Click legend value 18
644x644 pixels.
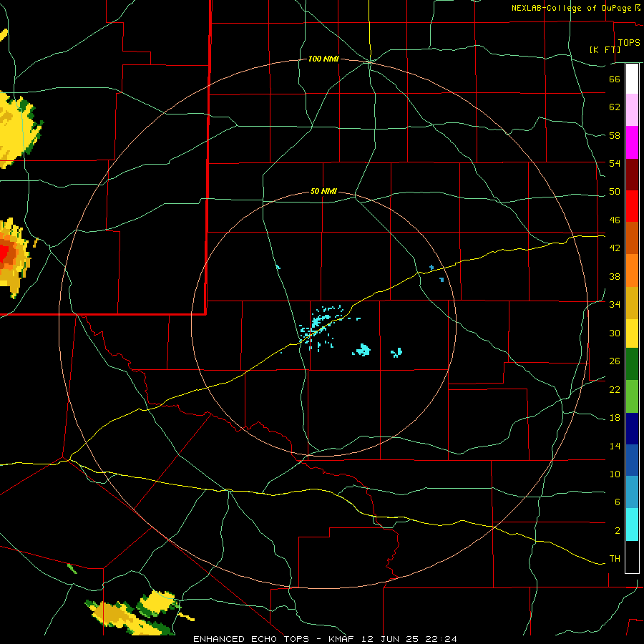[x=615, y=418]
